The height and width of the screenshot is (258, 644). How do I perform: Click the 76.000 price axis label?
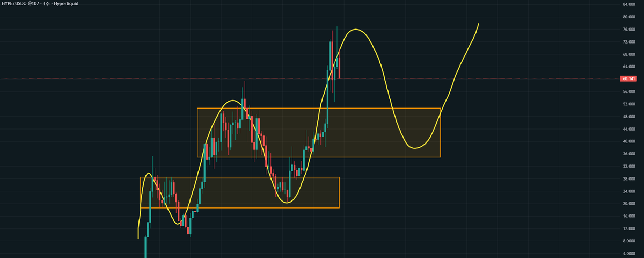click(x=629, y=29)
